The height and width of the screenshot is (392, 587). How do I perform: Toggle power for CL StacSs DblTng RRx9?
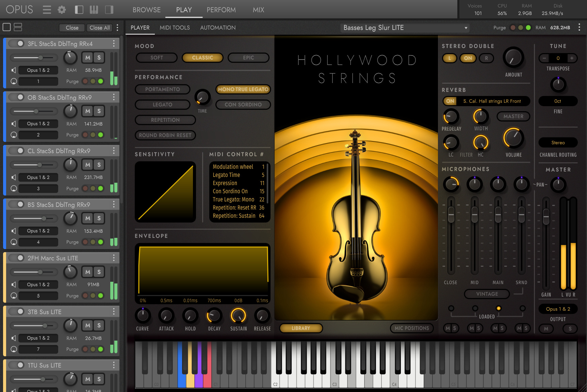click(x=17, y=151)
